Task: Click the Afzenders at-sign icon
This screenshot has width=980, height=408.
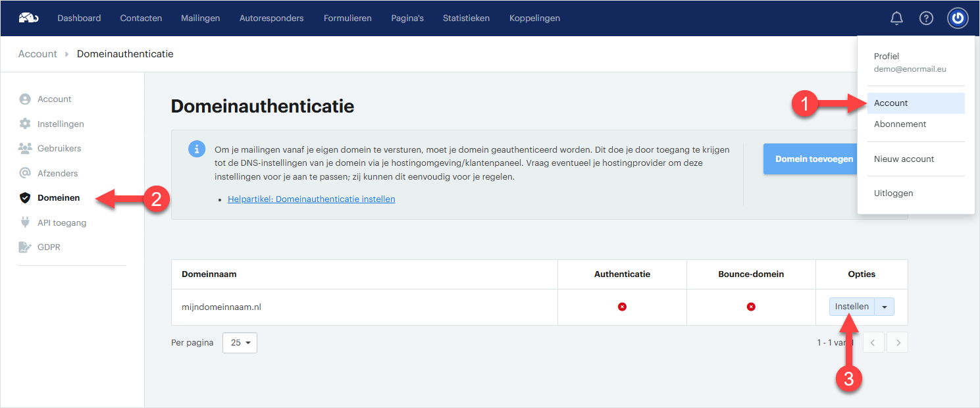Action: click(x=25, y=173)
